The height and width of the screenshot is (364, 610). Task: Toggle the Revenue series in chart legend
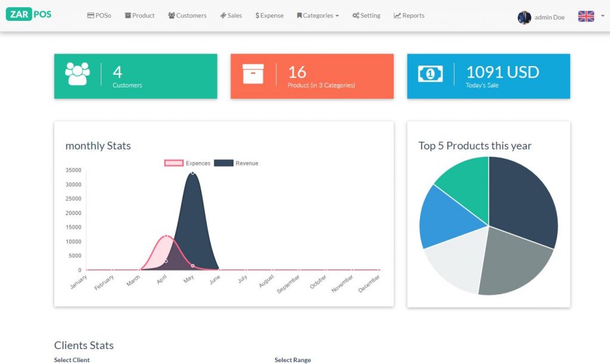coord(236,163)
